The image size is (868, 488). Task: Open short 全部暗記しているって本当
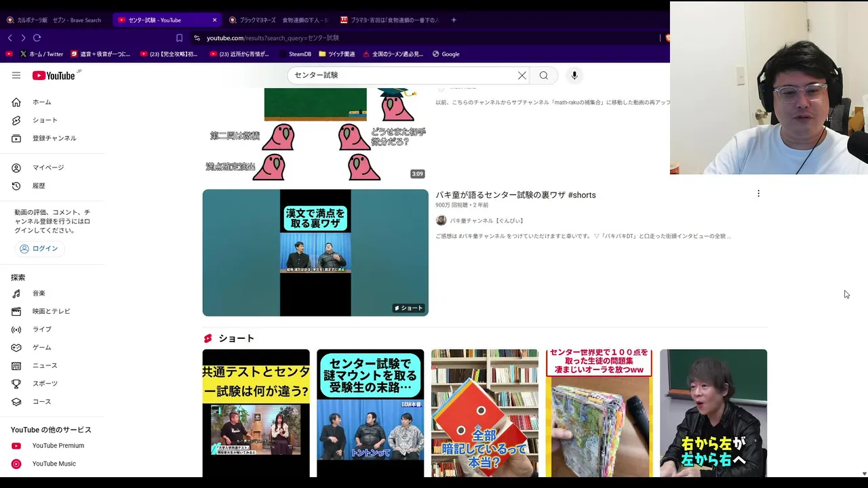pyautogui.click(x=485, y=413)
